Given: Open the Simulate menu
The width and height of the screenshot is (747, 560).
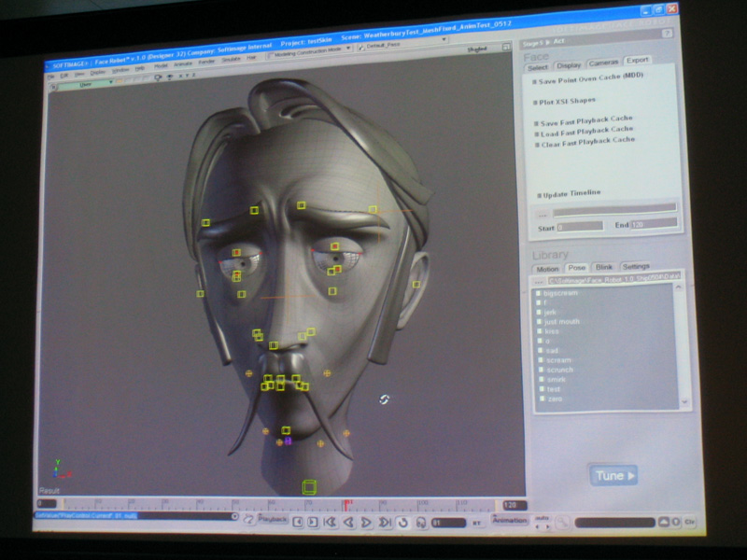Looking at the screenshot, I should click(231, 60).
